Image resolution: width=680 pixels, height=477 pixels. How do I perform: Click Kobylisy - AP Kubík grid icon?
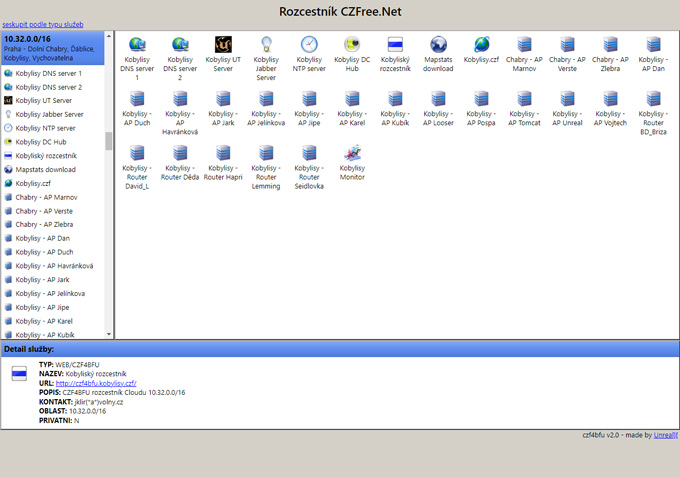pyautogui.click(x=395, y=98)
